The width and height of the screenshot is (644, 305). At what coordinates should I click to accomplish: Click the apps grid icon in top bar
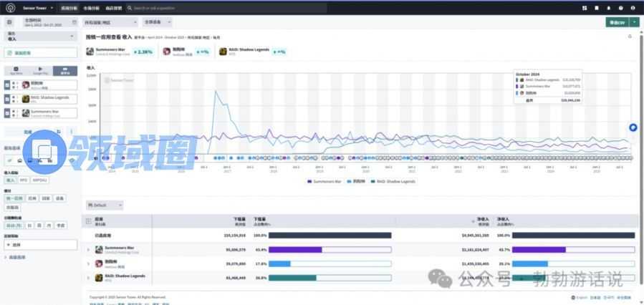[x=585, y=8]
